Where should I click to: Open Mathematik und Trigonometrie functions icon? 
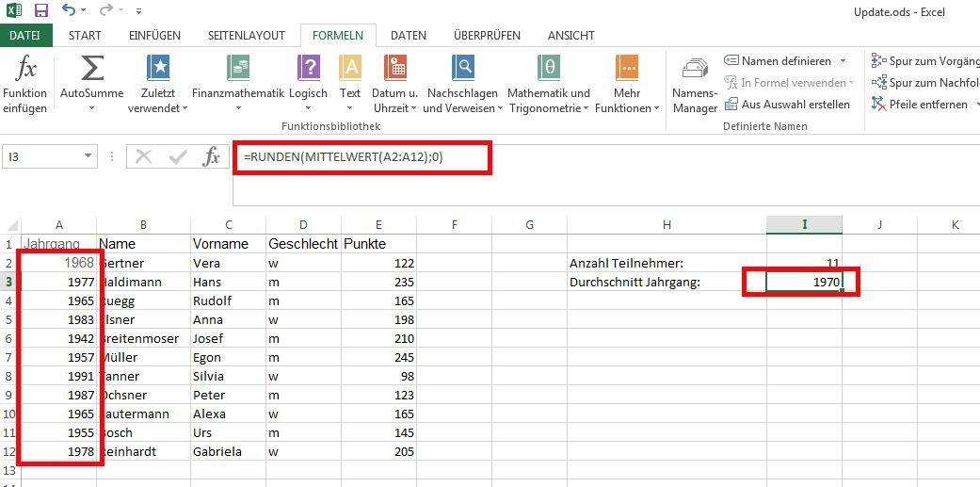549,68
